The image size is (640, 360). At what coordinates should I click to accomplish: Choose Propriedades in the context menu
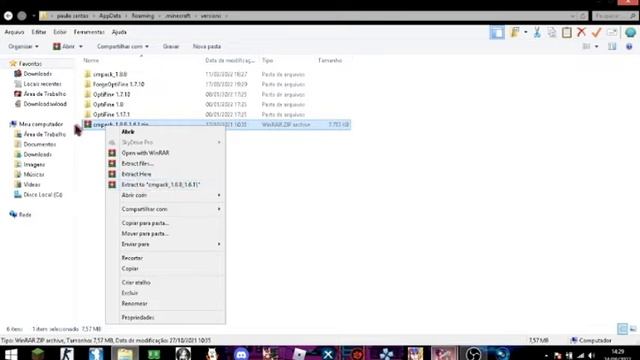click(x=138, y=317)
